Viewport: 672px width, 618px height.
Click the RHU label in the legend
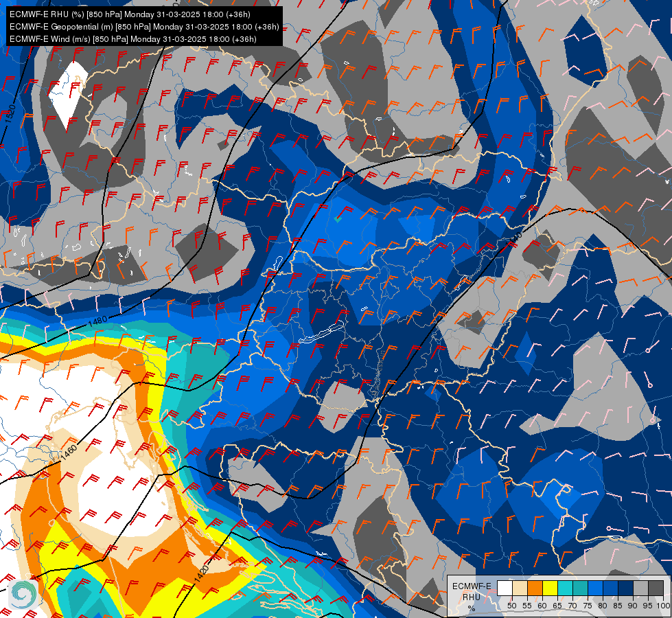point(472,597)
